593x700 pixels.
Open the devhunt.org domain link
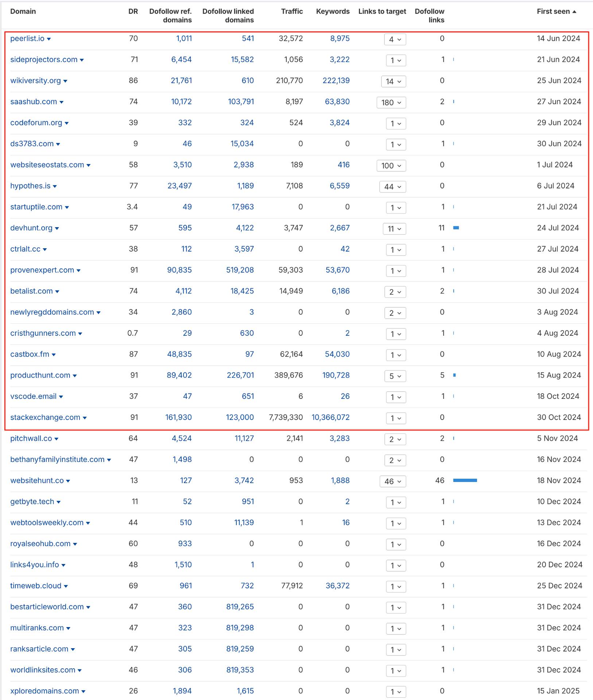[31, 228]
